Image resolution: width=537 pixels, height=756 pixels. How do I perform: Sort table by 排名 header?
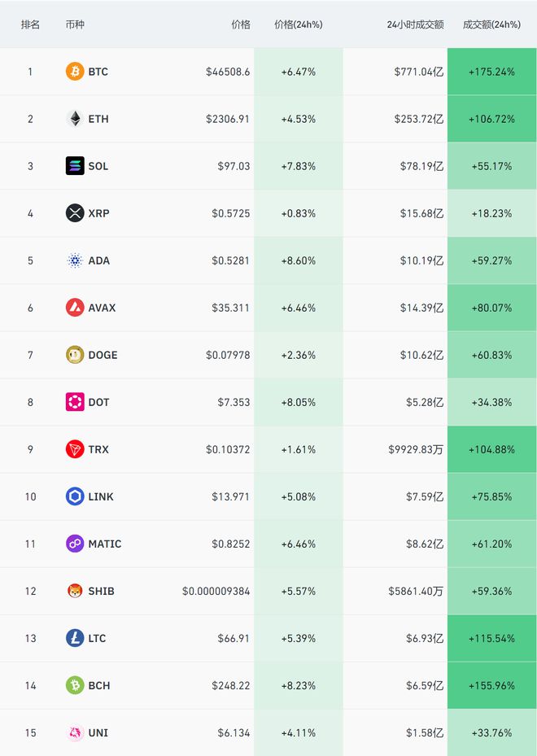coord(30,24)
